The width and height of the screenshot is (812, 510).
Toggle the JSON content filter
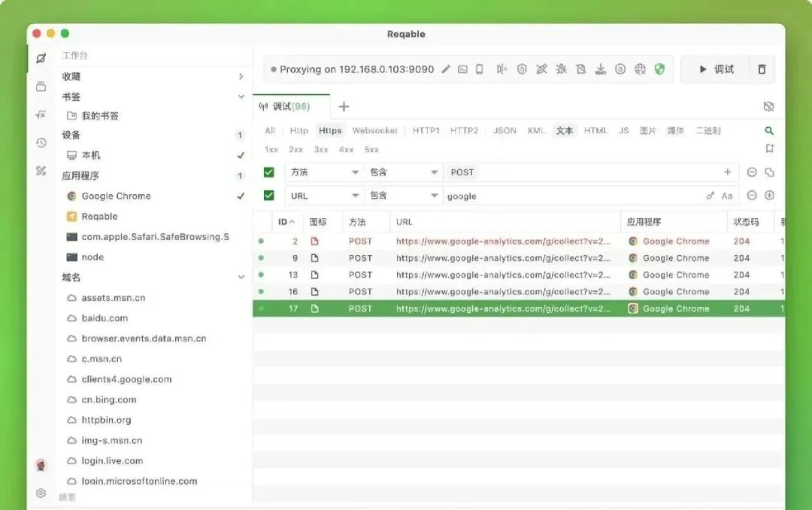(x=504, y=131)
